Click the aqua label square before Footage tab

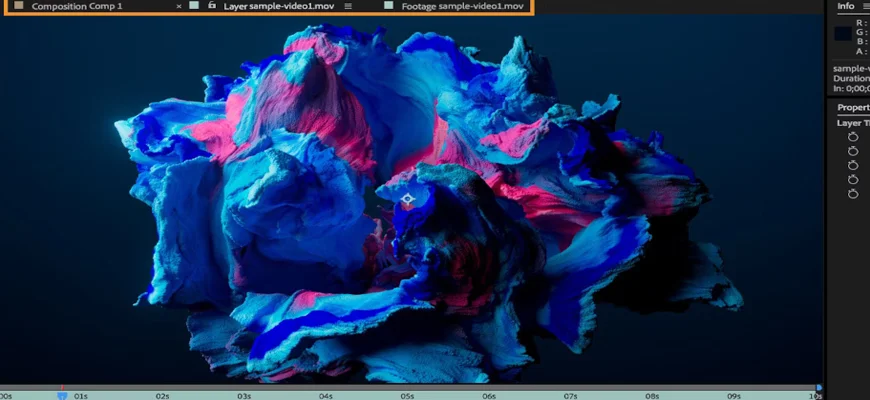point(388,5)
